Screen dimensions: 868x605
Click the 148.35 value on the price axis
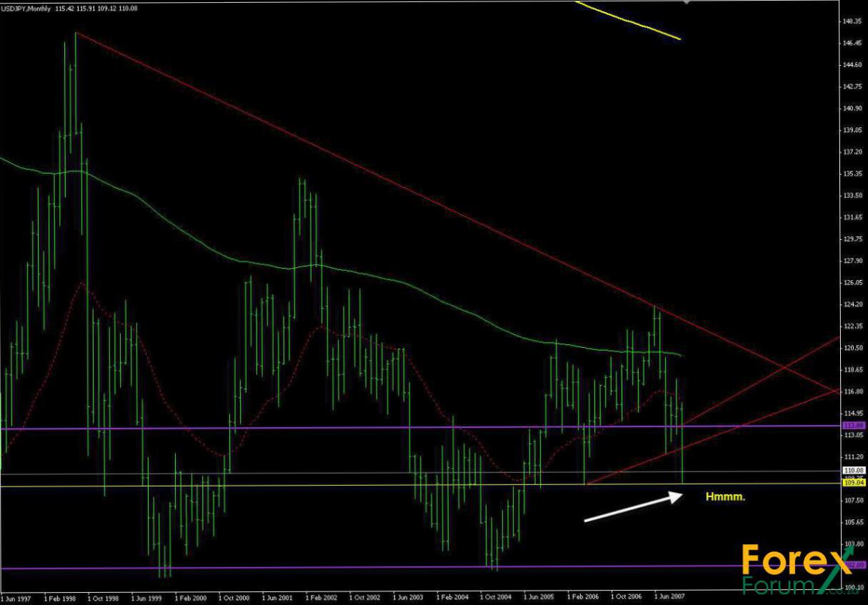[853, 21]
